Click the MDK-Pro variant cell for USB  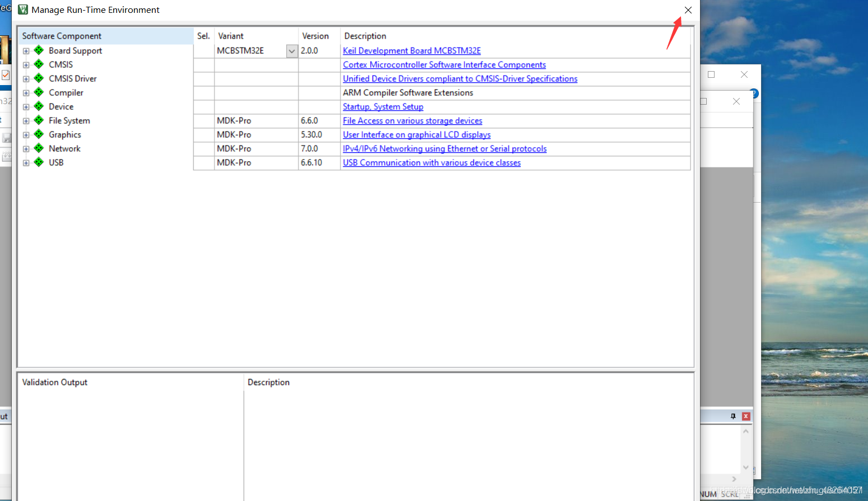pyautogui.click(x=256, y=162)
